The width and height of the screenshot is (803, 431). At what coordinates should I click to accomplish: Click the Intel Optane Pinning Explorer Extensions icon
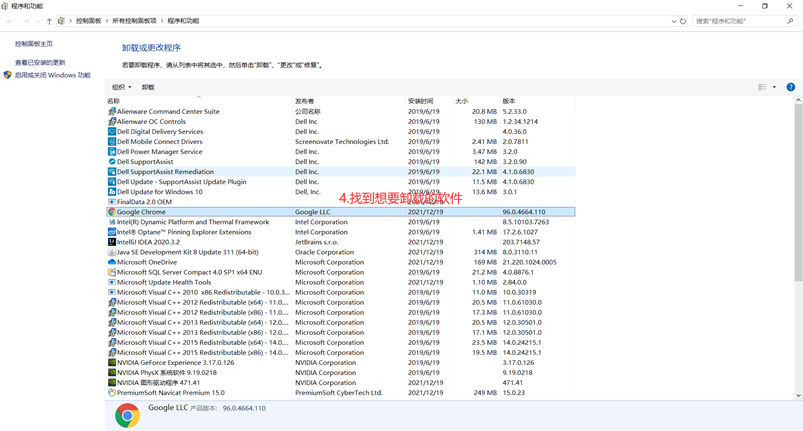click(112, 232)
